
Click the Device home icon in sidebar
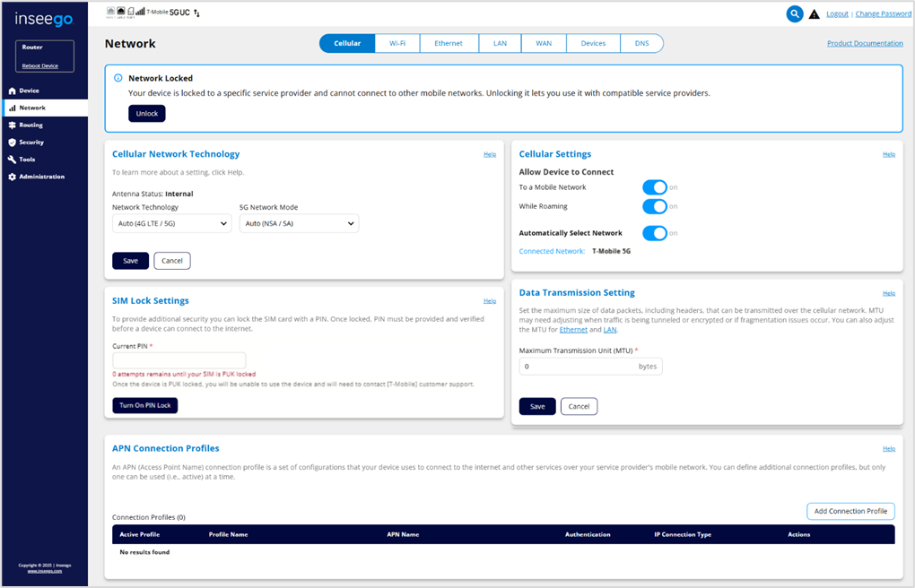tap(12, 91)
